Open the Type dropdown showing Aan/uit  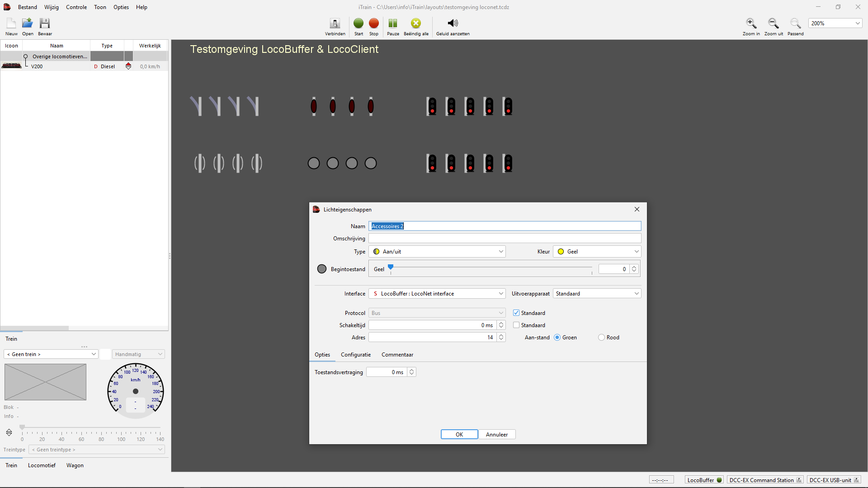click(437, 251)
